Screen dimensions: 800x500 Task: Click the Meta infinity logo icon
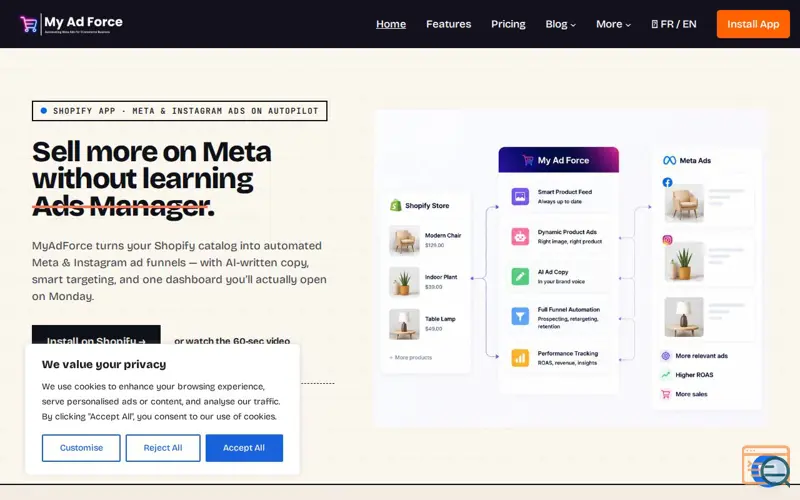[669, 160]
